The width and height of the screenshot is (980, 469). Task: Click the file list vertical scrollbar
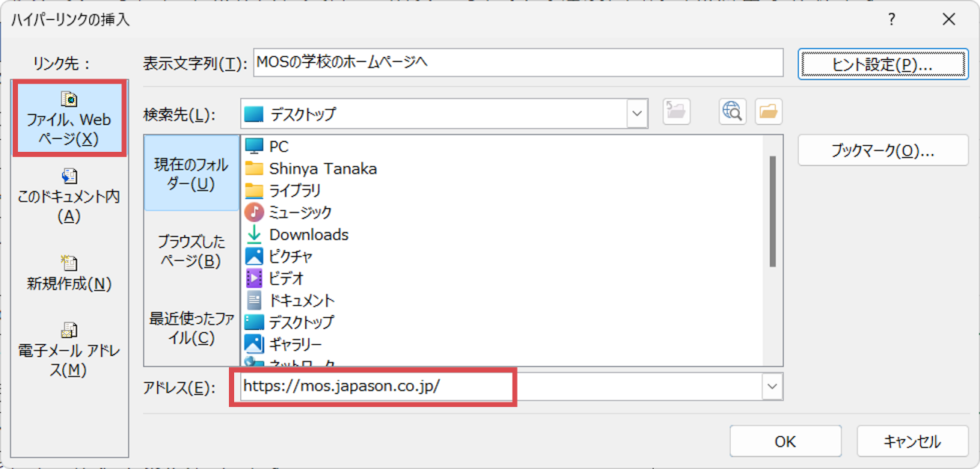(773, 211)
